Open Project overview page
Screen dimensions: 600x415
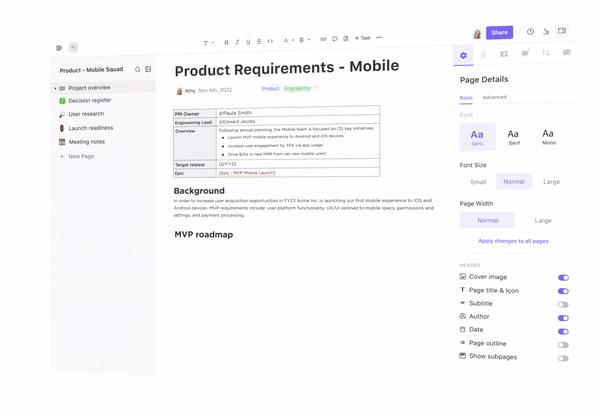[103, 88]
